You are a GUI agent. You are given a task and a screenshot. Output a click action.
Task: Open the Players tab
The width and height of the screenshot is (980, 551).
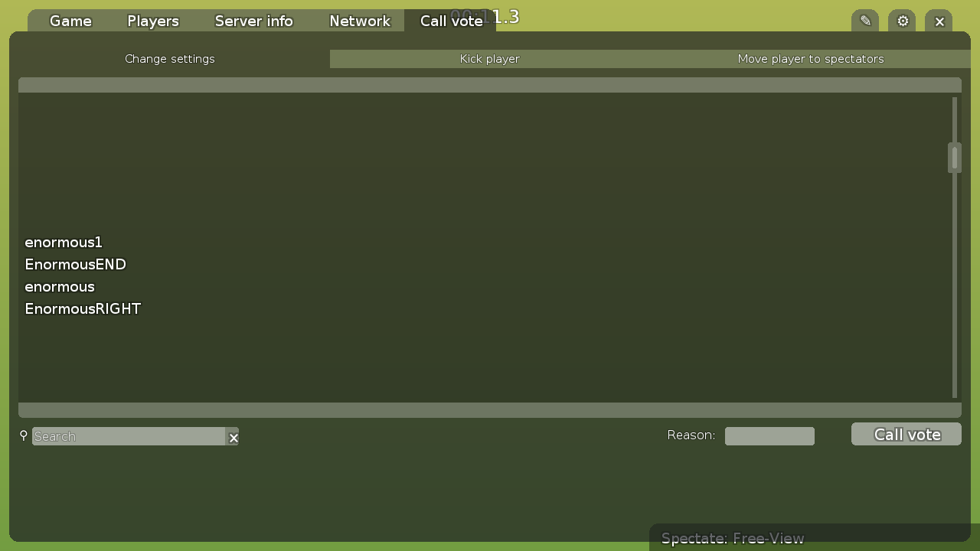pyautogui.click(x=152, y=21)
